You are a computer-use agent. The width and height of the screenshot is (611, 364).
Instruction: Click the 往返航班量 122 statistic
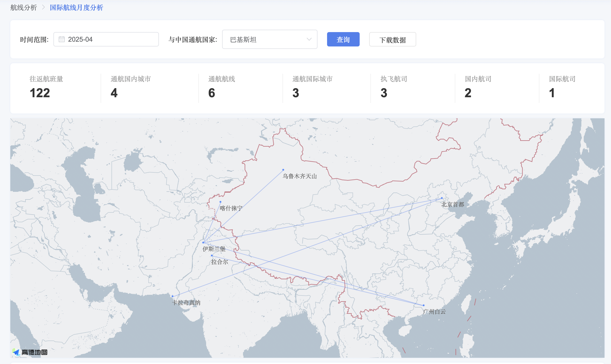click(x=40, y=93)
